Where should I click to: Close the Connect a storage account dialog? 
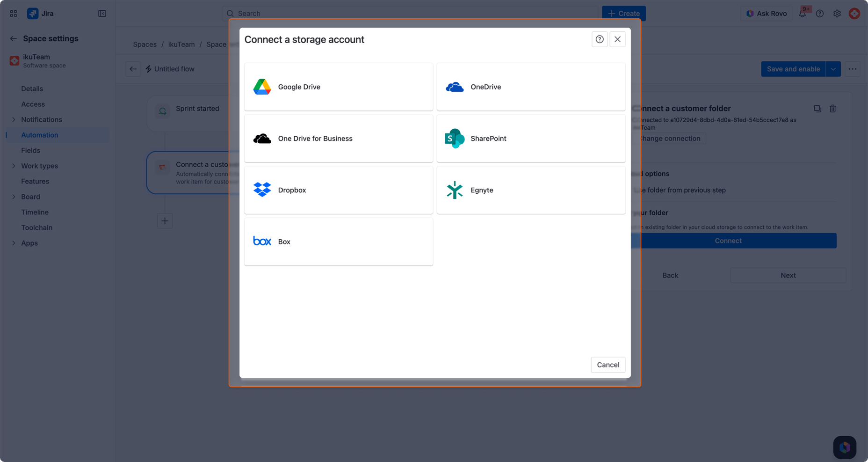(618, 39)
